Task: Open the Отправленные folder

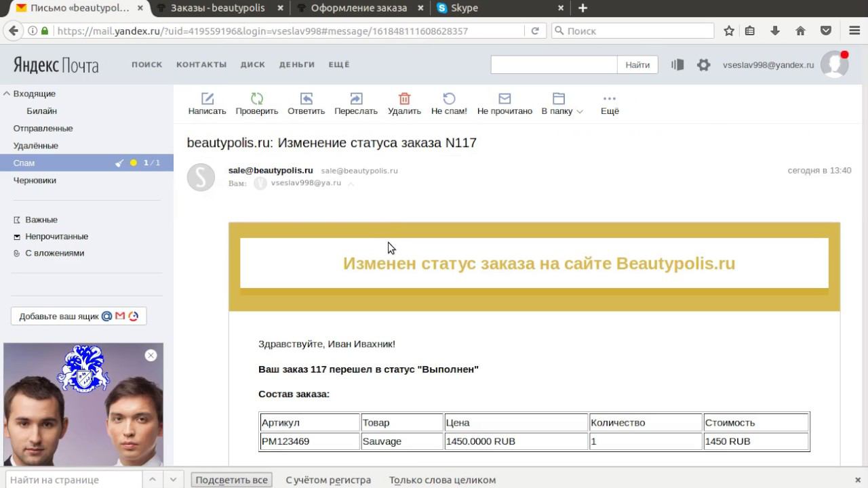Action: pyautogui.click(x=43, y=128)
